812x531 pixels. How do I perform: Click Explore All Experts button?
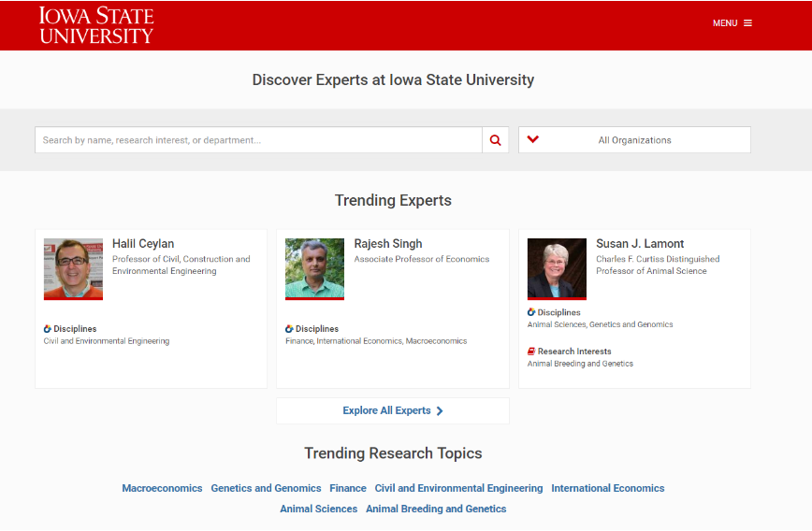coord(393,411)
